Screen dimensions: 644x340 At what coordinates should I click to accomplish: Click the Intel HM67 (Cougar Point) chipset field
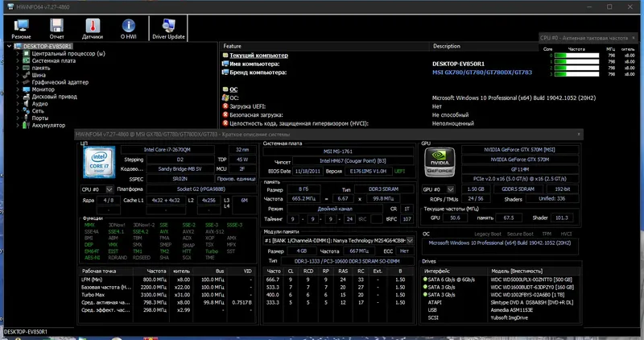(353, 161)
